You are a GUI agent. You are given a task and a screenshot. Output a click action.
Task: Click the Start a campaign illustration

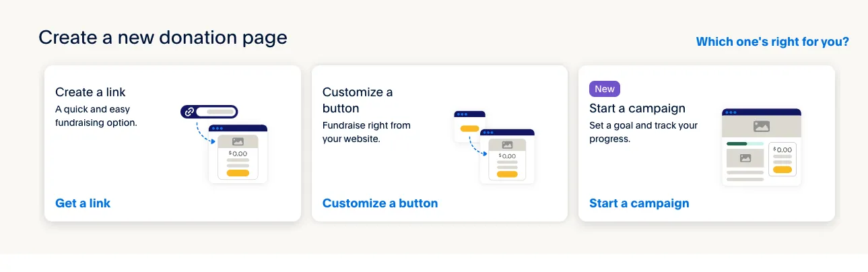coord(761,147)
